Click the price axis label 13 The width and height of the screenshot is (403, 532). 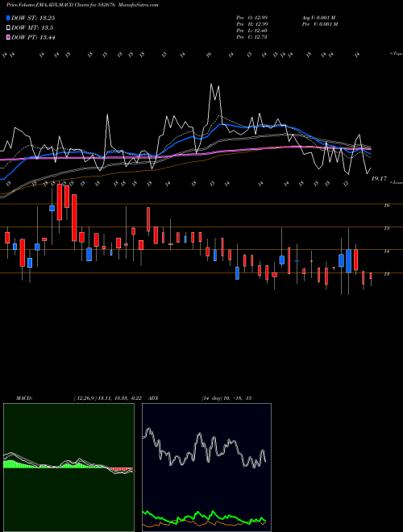[x=386, y=274]
